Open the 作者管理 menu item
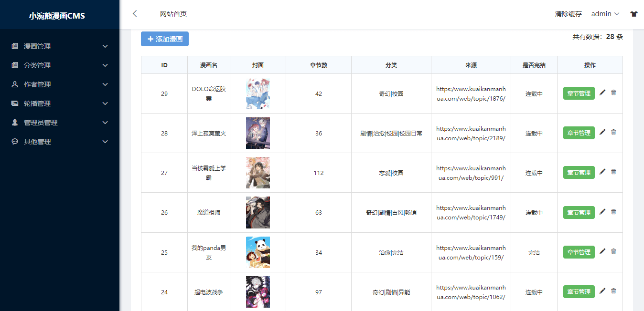The height and width of the screenshot is (311, 644). point(60,84)
